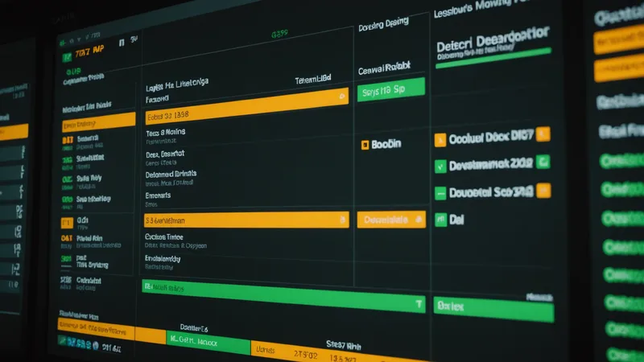Toggle the orange checkbox beside Boobin
Viewport: 644px width, 362px height.
pos(365,145)
